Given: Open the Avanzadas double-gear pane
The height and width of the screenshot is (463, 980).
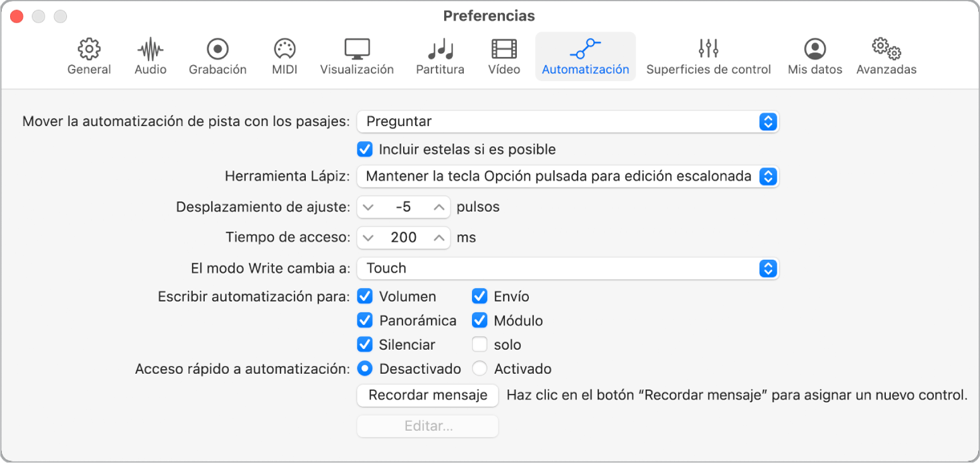Looking at the screenshot, I should coord(886,56).
